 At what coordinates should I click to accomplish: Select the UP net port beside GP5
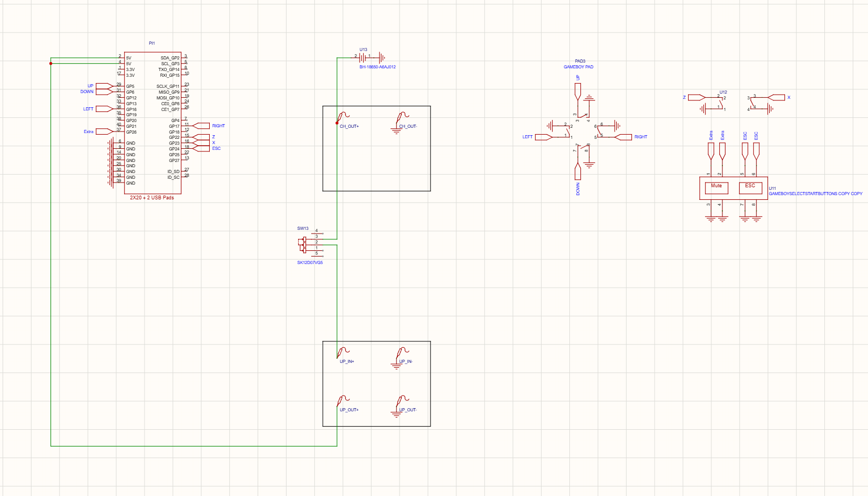[104, 86]
